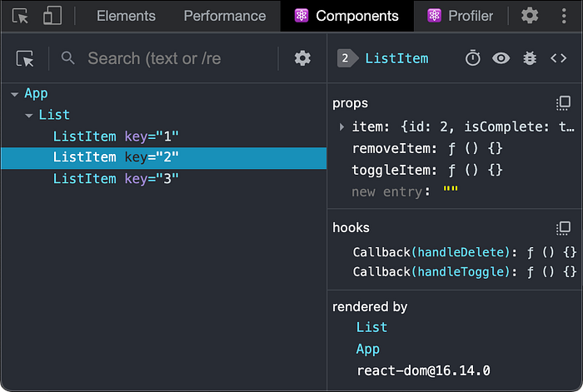The width and height of the screenshot is (583, 392).
Task: View source for ListItem component
Action: pos(558,58)
